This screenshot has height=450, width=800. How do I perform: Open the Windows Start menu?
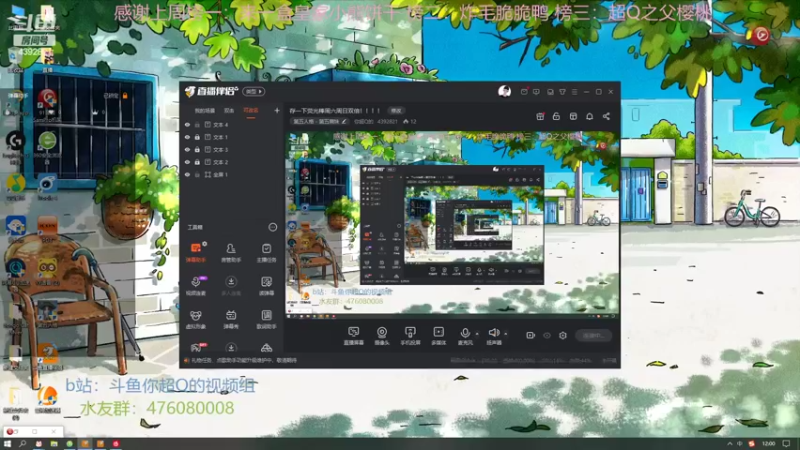point(7,444)
